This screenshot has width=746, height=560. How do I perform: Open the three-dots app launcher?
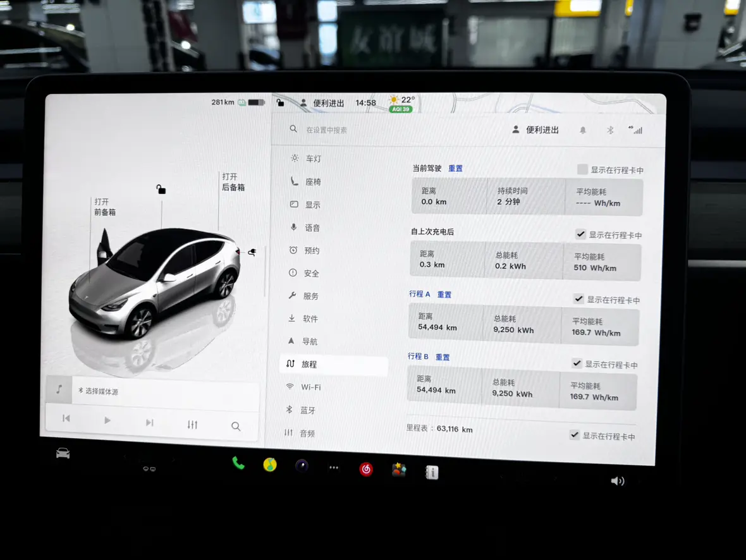point(334,468)
